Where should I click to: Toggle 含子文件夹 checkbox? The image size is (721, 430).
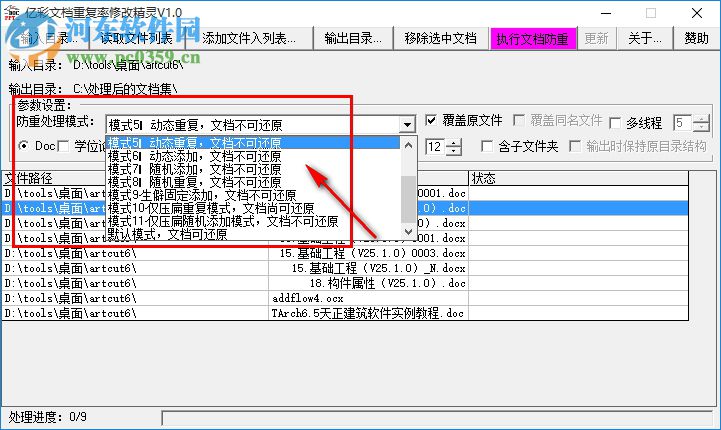(486, 147)
